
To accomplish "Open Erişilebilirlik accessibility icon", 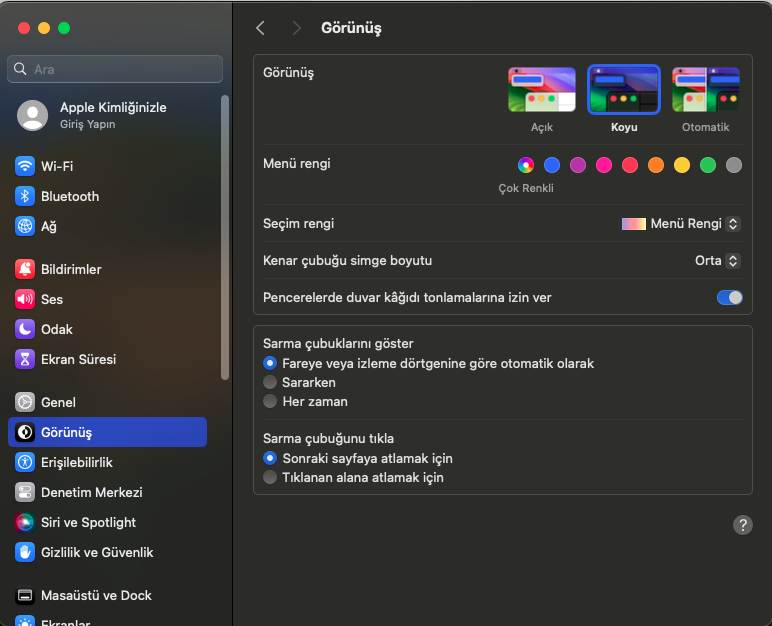I will [x=25, y=462].
